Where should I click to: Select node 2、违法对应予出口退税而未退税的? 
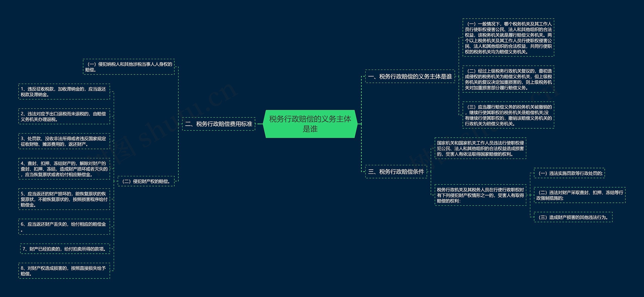click(x=64, y=116)
